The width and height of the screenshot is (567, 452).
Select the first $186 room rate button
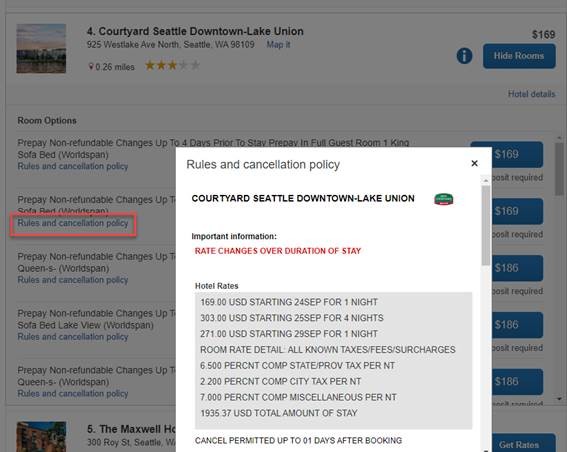517,268
